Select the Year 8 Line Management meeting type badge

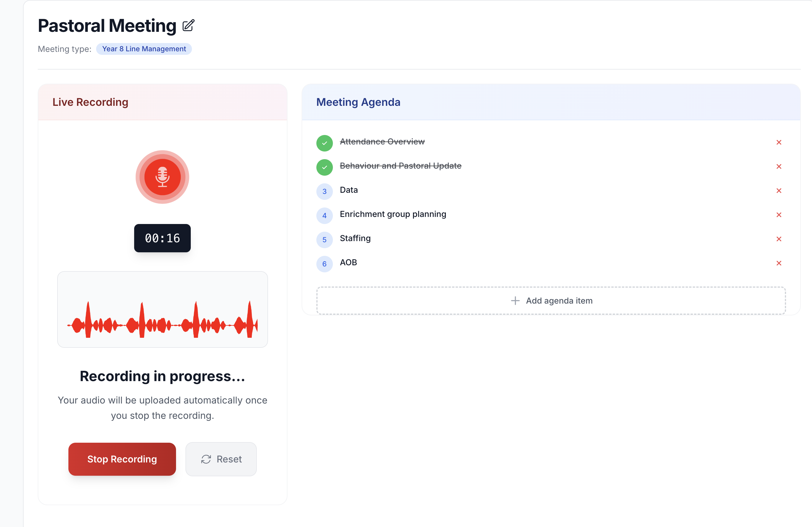144,49
